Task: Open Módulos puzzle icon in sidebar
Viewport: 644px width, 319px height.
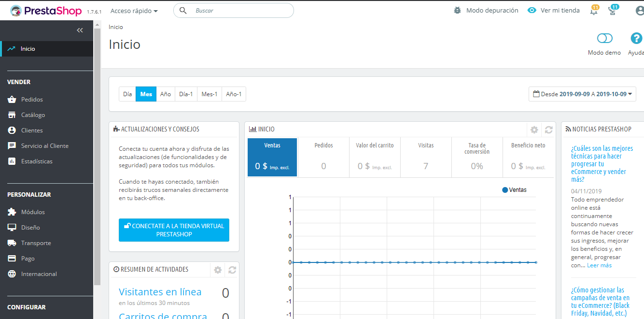Action: (x=12, y=212)
